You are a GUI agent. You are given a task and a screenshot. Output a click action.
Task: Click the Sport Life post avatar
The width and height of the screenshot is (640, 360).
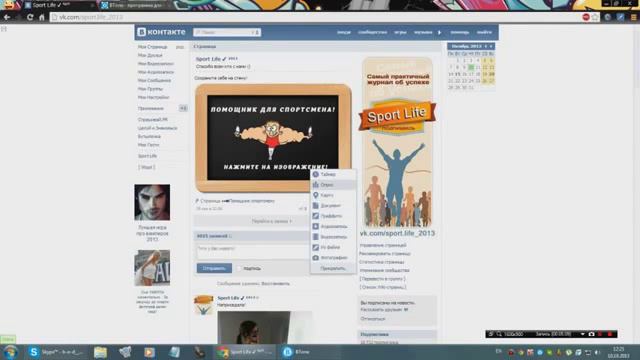coord(203,305)
